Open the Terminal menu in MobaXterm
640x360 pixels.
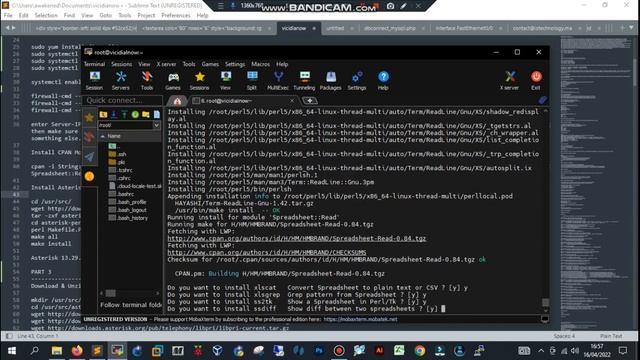pos(94,64)
